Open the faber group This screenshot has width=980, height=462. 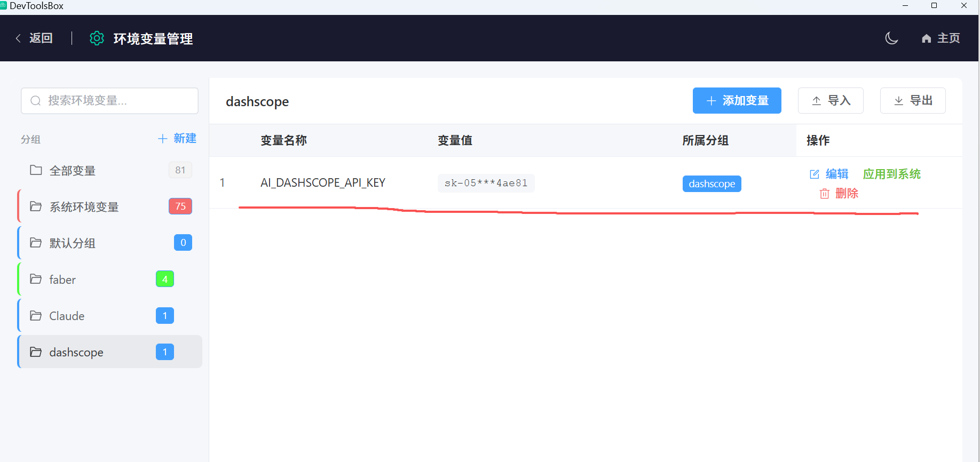point(62,280)
